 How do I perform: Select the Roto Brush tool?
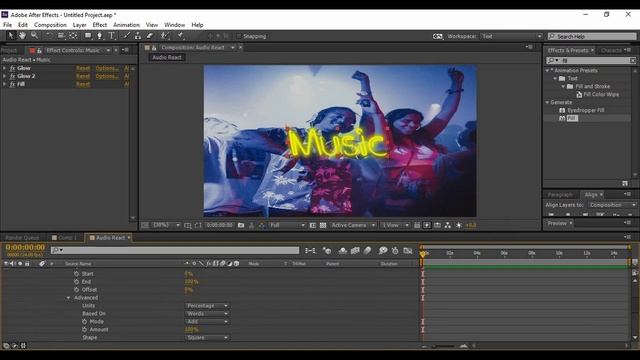pyautogui.click(x=165, y=36)
